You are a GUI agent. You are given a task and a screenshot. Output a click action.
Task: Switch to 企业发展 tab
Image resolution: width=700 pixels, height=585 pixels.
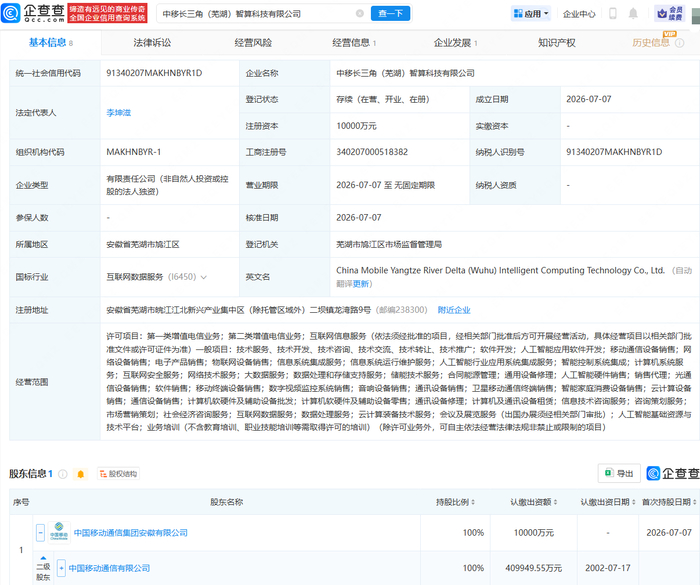point(455,43)
